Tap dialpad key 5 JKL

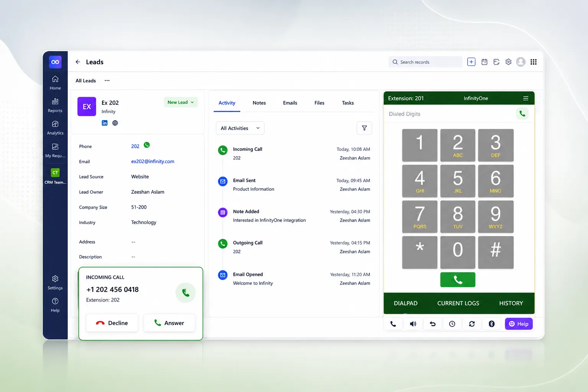coord(458,181)
